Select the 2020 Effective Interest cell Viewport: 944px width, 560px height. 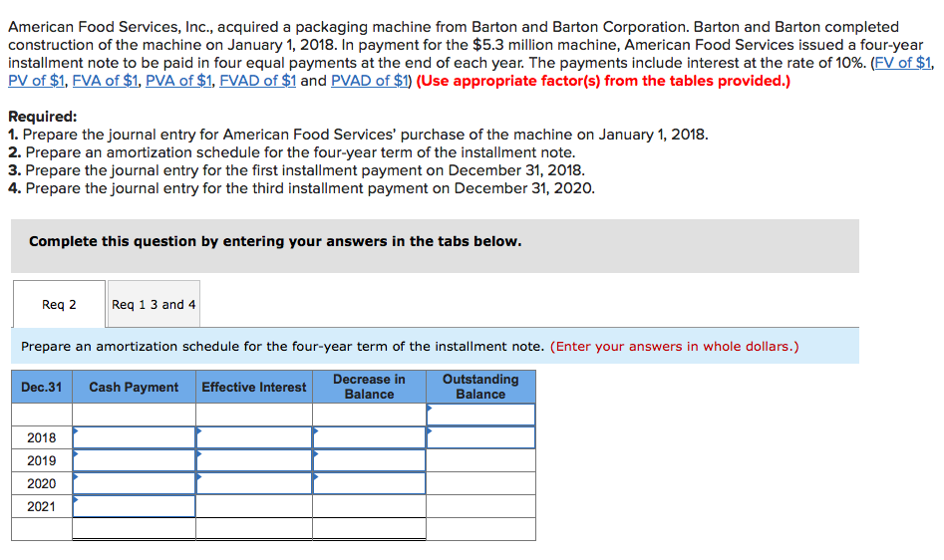[254, 483]
